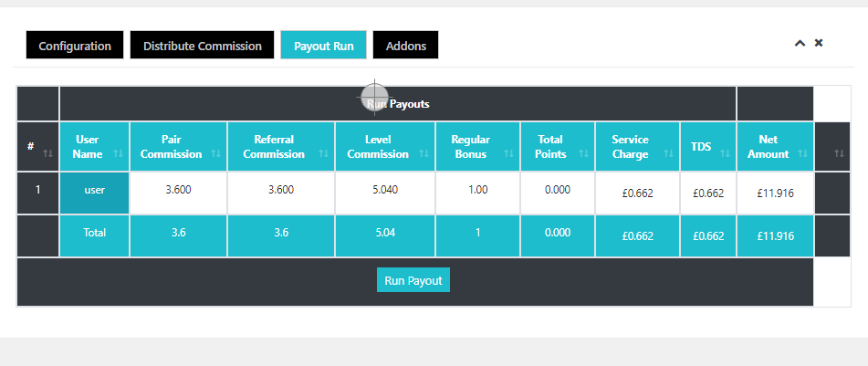Sort by User Name column arrows
This screenshot has width=868, height=366.
click(x=117, y=154)
